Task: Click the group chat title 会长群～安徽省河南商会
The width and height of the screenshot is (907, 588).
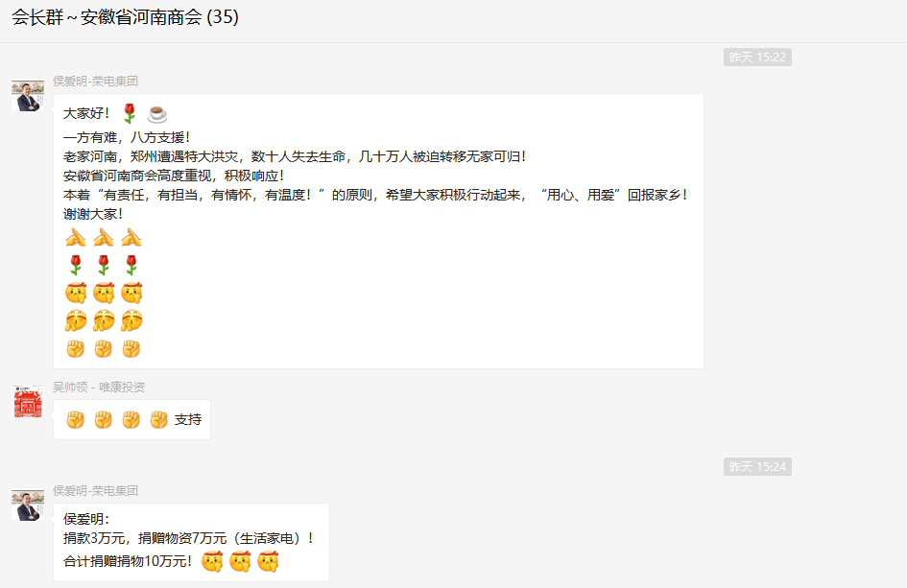Action: pyautogui.click(x=125, y=17)
